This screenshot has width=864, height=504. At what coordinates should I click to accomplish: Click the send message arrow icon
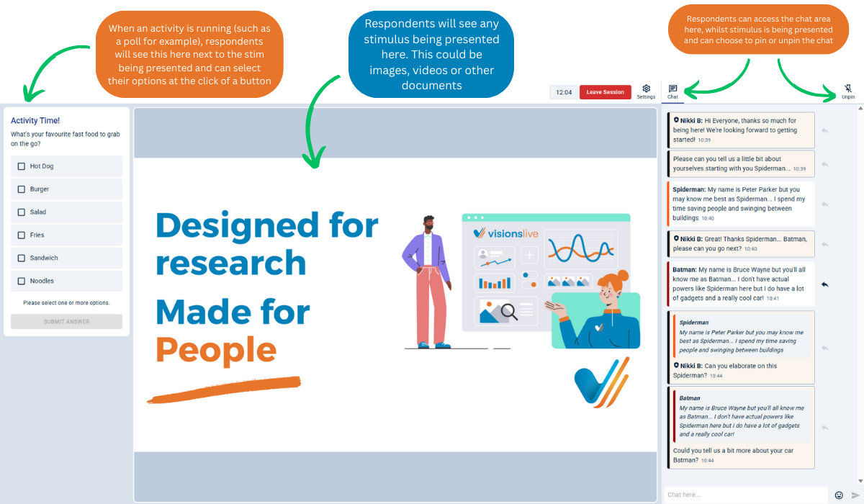[855, 495]
